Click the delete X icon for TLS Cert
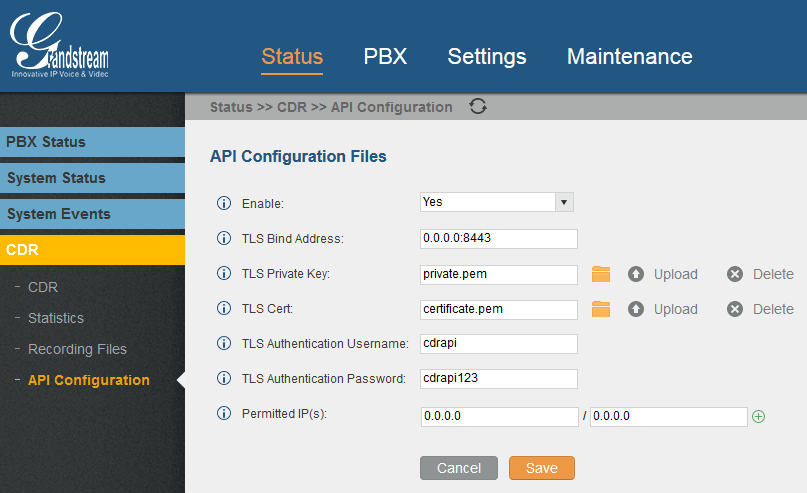The width and height of the screenshot is (807, 493). pos(735,309)
